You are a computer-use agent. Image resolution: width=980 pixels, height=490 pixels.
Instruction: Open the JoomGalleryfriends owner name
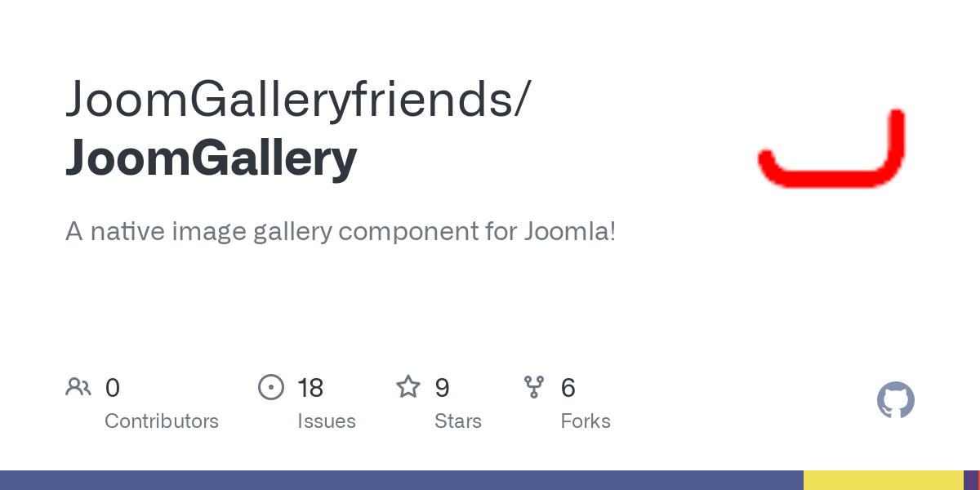tap(297, 99)
